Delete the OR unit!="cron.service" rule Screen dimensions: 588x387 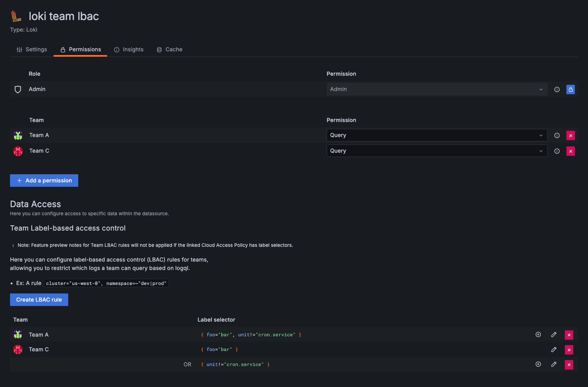pyautogui.click(x=569, y=364)
